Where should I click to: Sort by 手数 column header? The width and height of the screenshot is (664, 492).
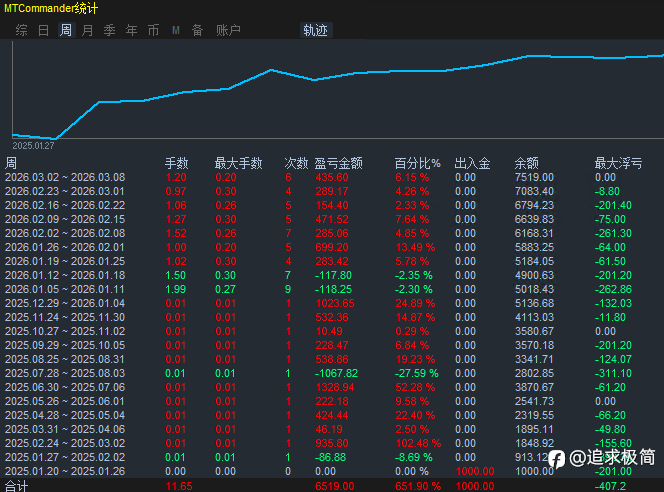click(x=176, y=163)
